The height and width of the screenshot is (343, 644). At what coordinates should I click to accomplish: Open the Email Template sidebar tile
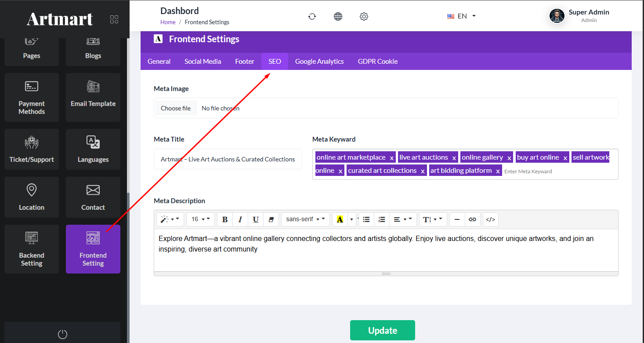[93, 97]
